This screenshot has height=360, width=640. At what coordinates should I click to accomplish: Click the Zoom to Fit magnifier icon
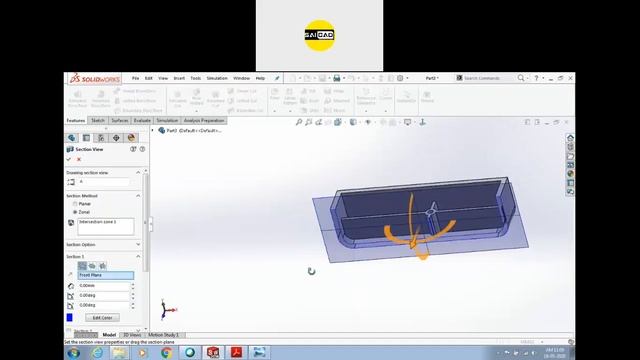[299, 122]
